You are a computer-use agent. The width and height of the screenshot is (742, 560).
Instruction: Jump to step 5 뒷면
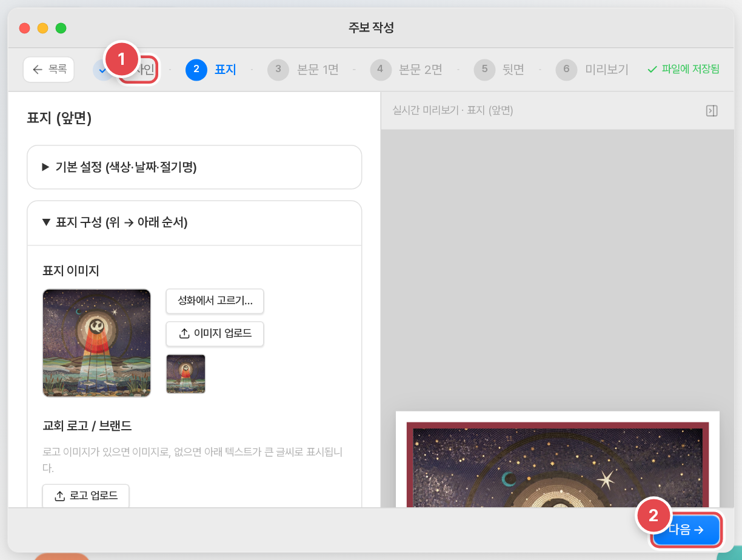499,70
